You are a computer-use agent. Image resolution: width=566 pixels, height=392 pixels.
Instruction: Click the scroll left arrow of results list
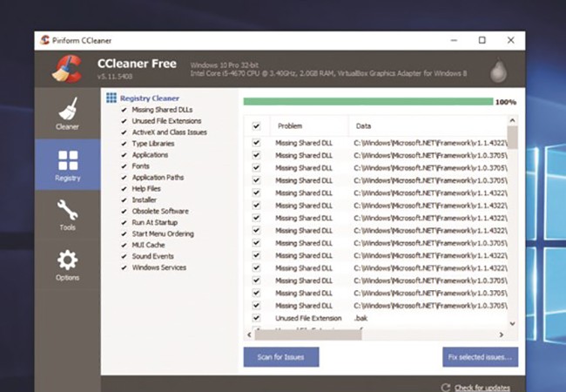(249, 335)
